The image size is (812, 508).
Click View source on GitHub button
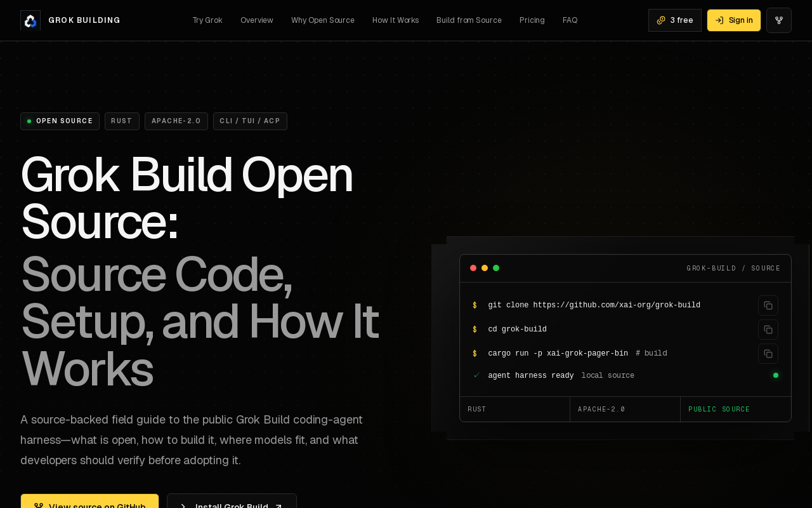click(89, 501)
